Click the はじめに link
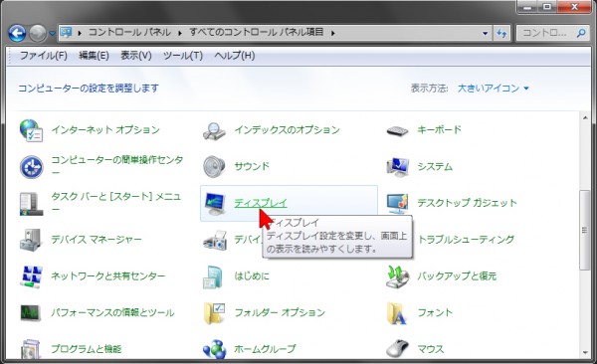The height and width of the screenshot is (364, 597). 252,276
